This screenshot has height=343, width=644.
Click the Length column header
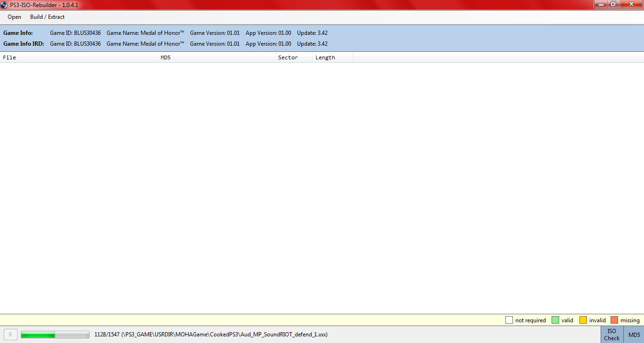(x=332, y=57)
